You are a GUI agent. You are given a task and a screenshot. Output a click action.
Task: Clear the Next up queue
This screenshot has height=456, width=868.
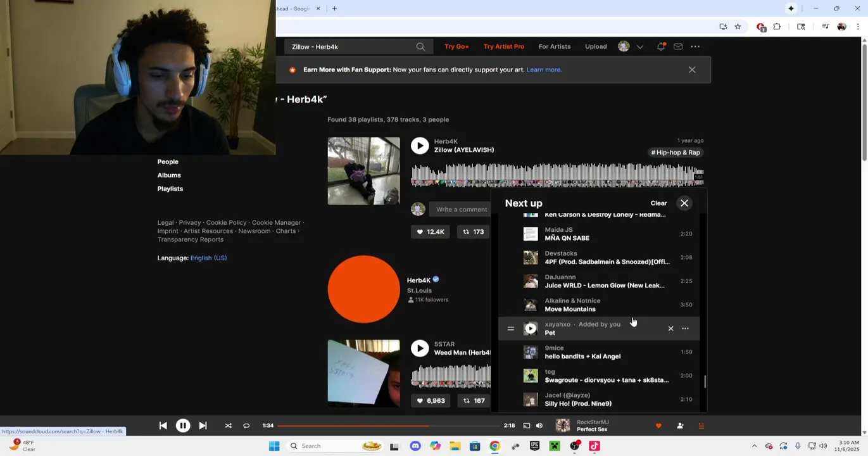[658, 203]
